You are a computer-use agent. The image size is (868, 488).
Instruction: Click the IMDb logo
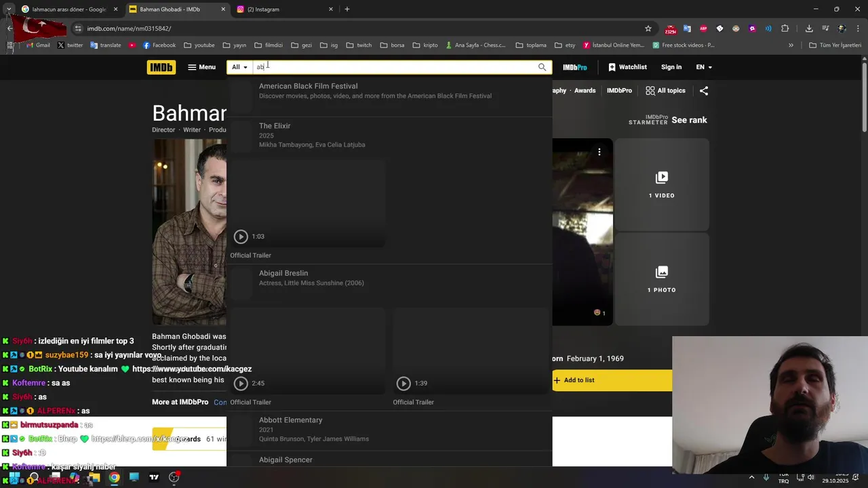(x=161, y=67)
